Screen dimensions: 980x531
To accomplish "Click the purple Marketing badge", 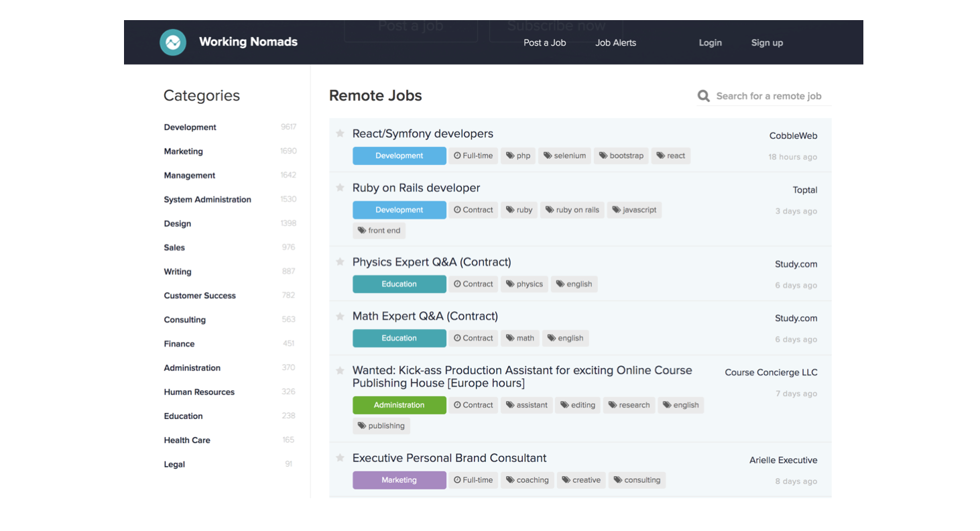I will (x=400, y=480).
